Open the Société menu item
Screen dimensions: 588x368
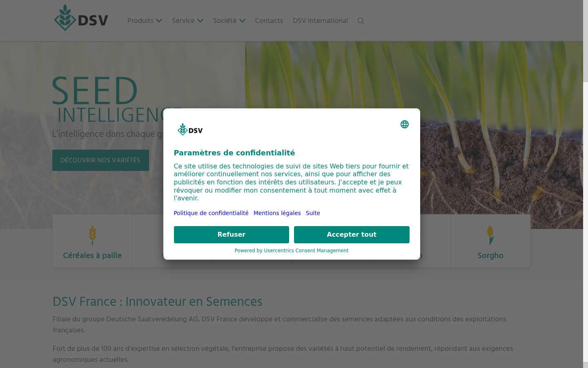coord(225,21)
